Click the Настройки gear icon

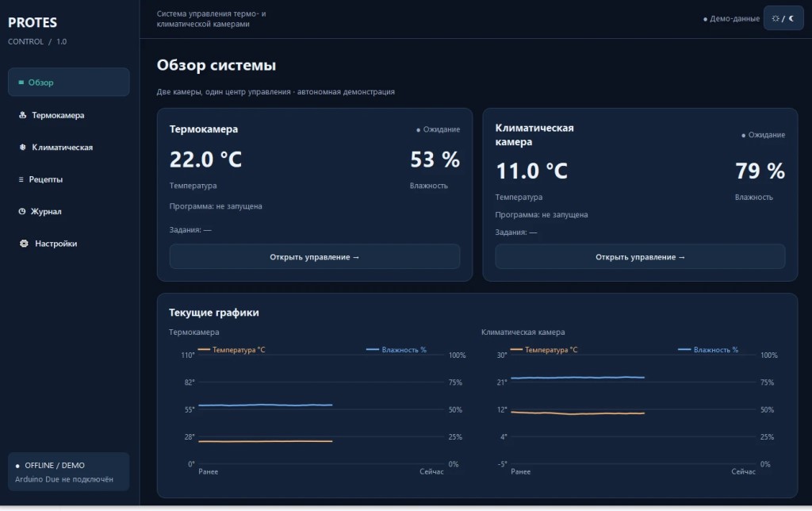pyautogui.click(x=24, y=244)
